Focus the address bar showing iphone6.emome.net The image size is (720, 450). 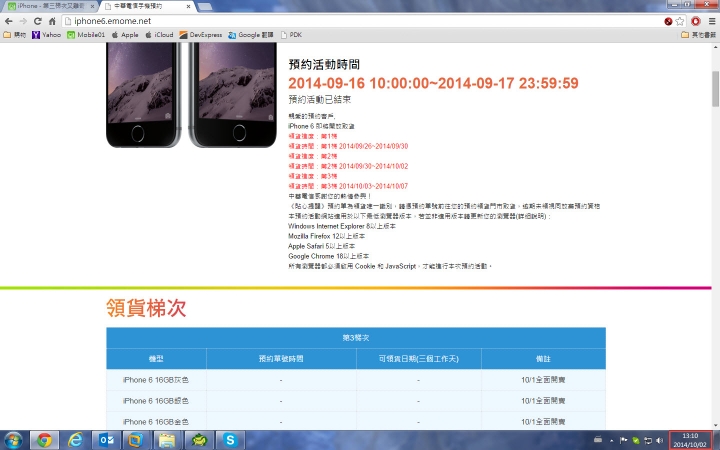click(x=363, y=21)
